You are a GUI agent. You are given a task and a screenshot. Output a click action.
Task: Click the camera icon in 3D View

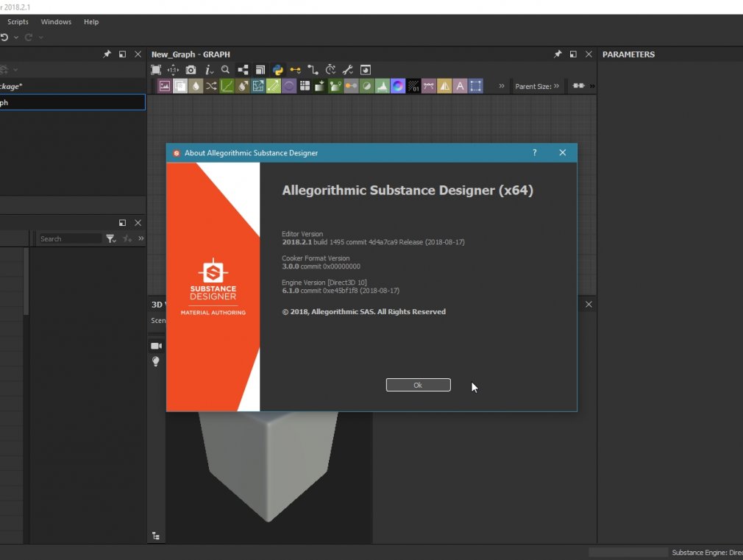point(156,346)
